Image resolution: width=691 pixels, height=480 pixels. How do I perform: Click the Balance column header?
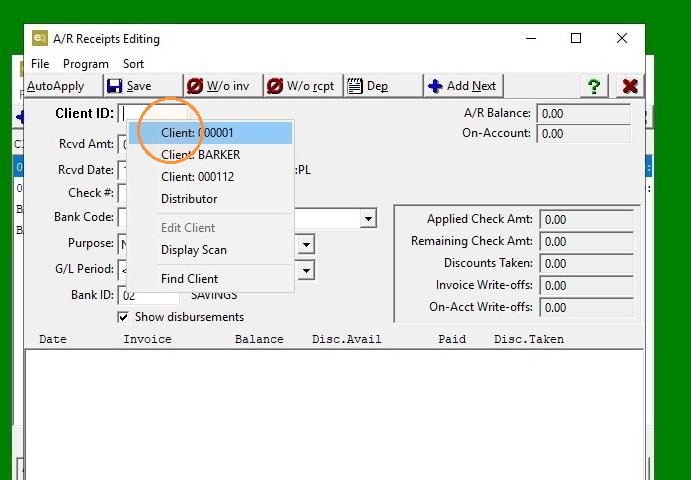(259, 339)
